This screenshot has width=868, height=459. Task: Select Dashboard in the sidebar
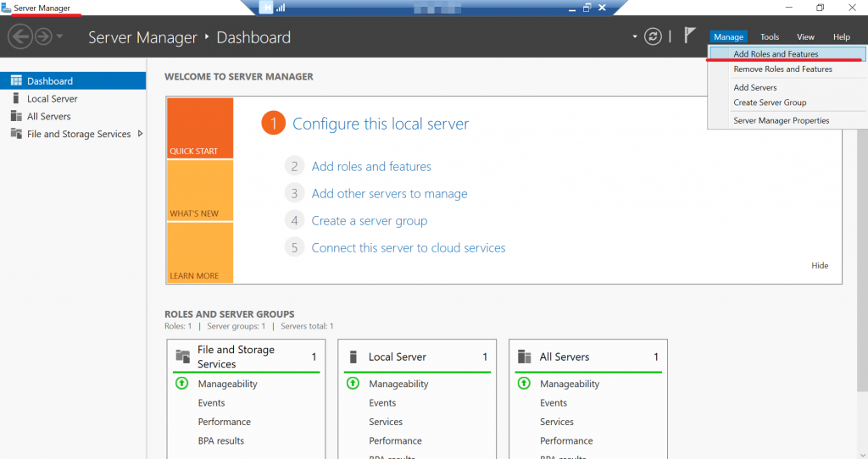pyautogui.click(x=73, y=80)
